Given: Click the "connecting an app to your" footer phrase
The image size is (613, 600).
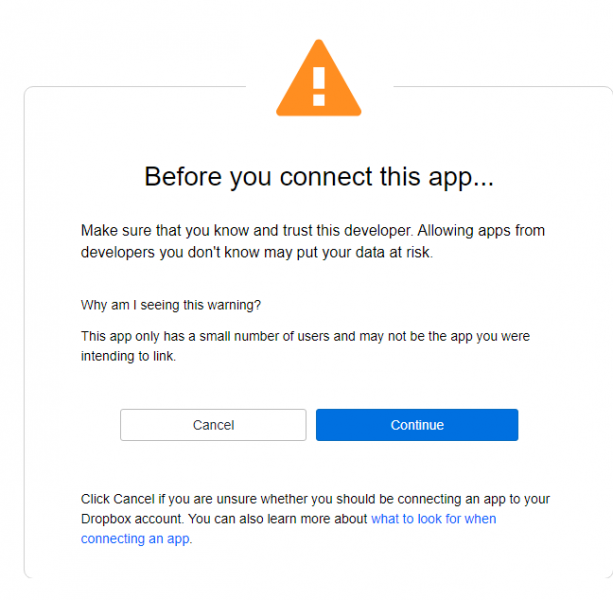Looking at the screenshot, I should click(474, 499).
